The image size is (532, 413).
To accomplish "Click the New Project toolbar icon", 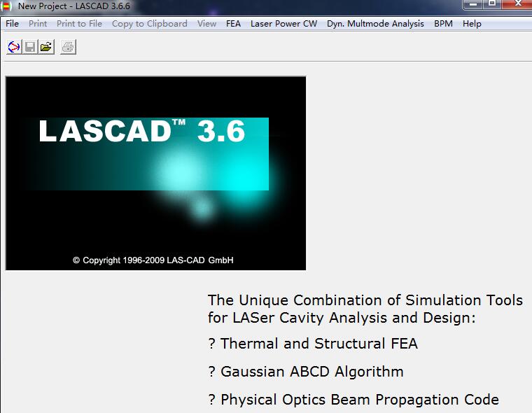I will point(14,47).
